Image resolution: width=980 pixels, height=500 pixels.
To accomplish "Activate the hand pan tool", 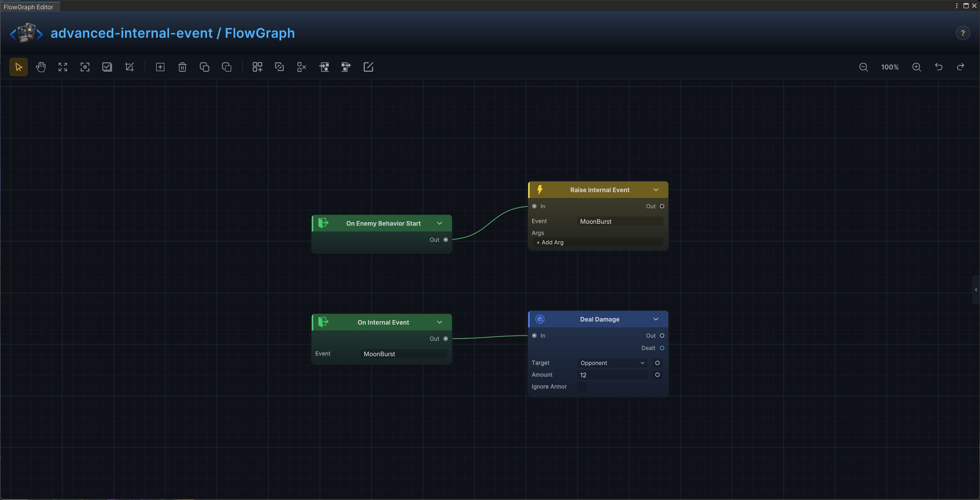I will [x=41, y=67].
